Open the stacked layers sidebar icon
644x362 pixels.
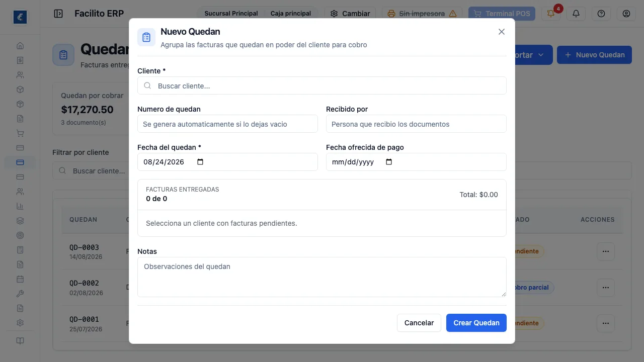point(20,221)
